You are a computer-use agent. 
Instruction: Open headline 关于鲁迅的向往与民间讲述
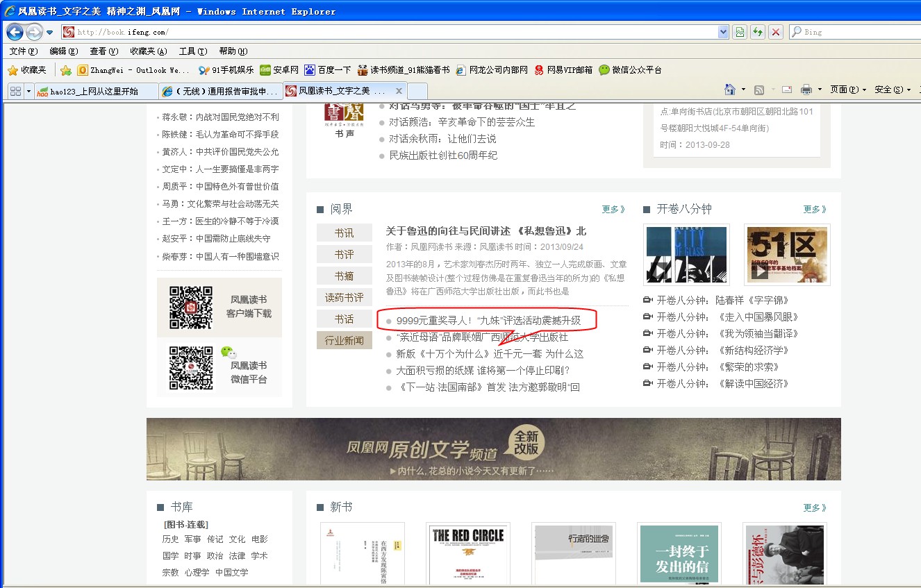486,231
